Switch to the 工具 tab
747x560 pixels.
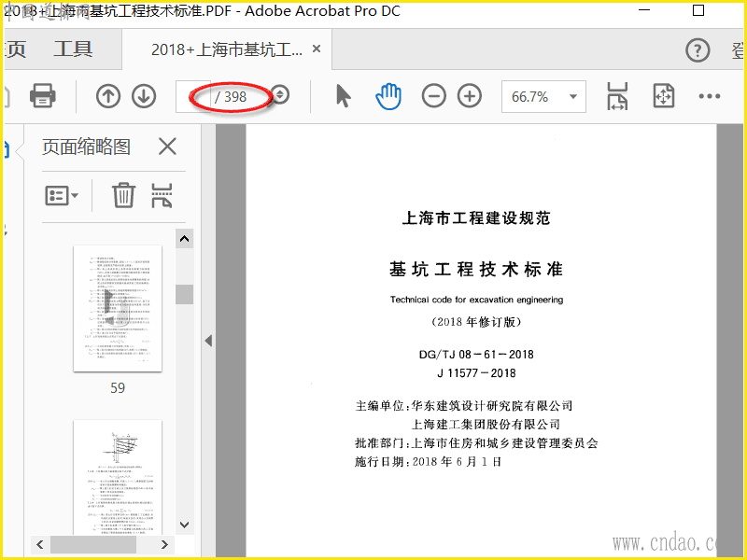coord(73,49)
